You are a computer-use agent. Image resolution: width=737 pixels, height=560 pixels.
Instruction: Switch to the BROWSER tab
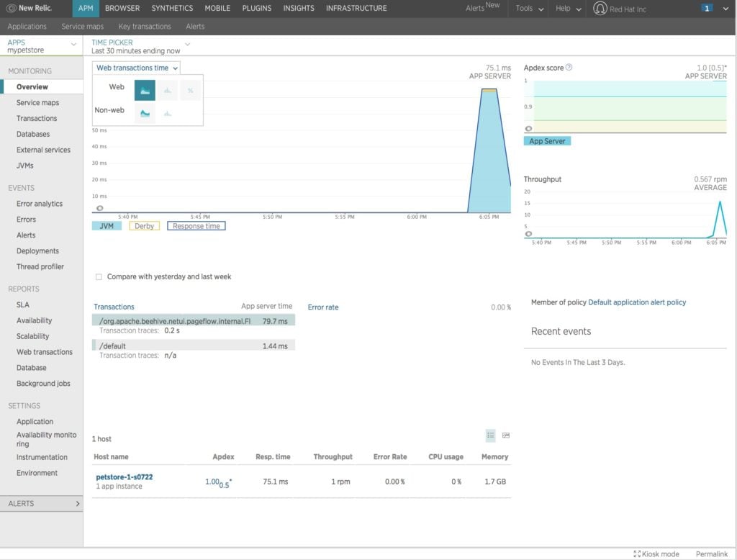click(122, 9)
